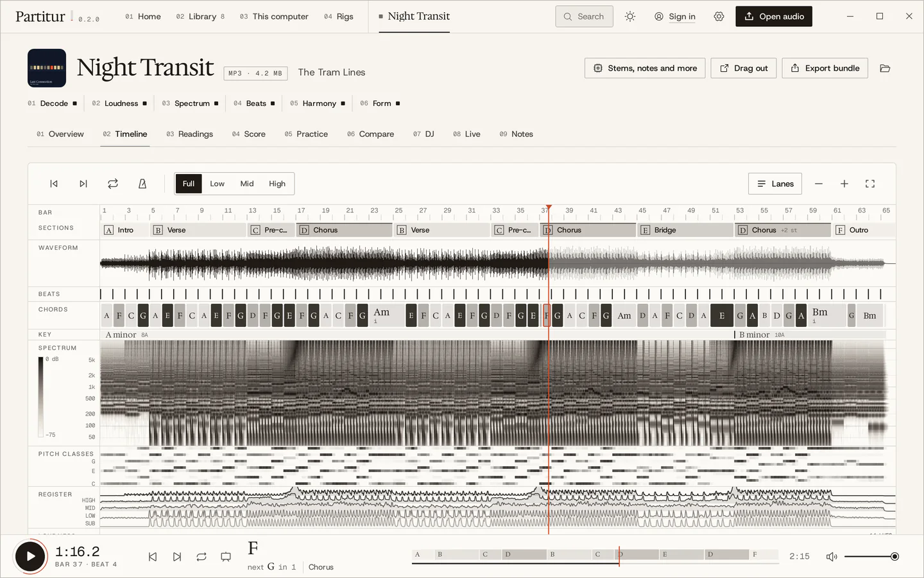Viewport: 924px width, 578px height.
Task: Click the Spectrum analysis step
Action: [x=191, y=103]
